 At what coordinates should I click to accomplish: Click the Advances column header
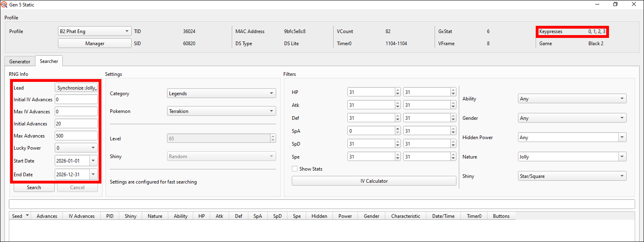[47, 216]
